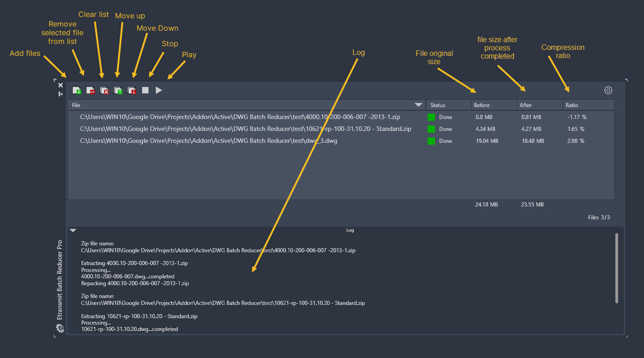Screen dimensions: 644x358
Task: Sort by the Status column header
Action: click(x=448, y=105)
